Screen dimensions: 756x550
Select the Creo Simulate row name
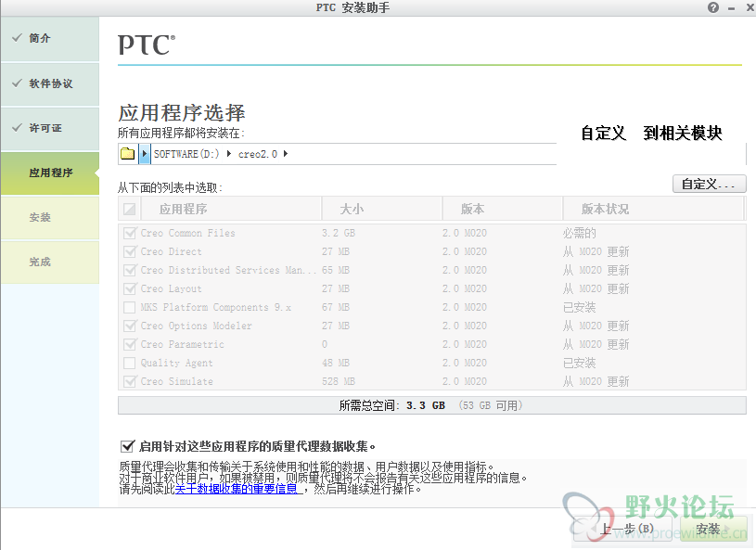point(176,382)
